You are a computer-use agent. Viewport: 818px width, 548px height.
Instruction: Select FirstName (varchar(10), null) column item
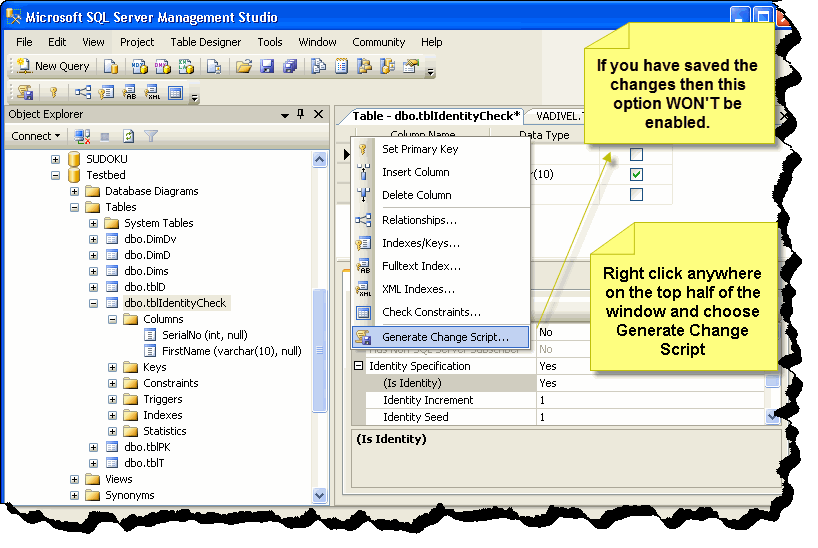click(x=232, y=351)
